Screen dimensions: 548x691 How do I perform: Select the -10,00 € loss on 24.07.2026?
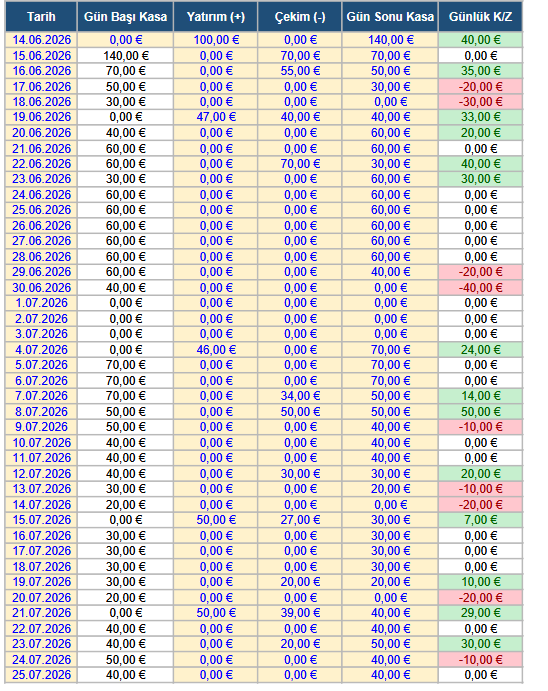480,660
